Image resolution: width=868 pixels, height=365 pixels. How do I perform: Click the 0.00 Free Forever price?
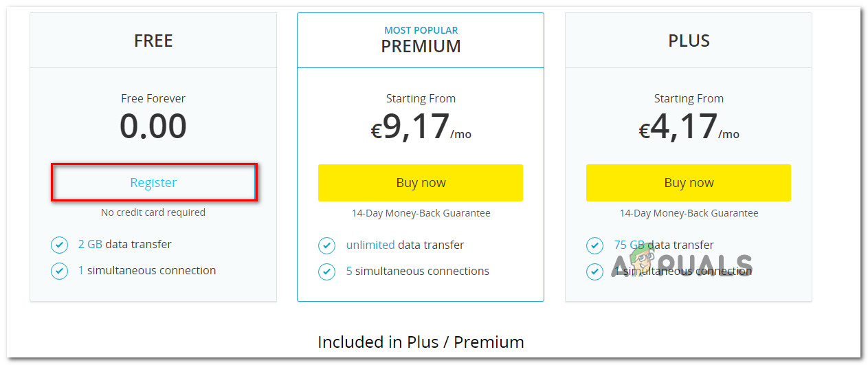(x=153, y=126)
